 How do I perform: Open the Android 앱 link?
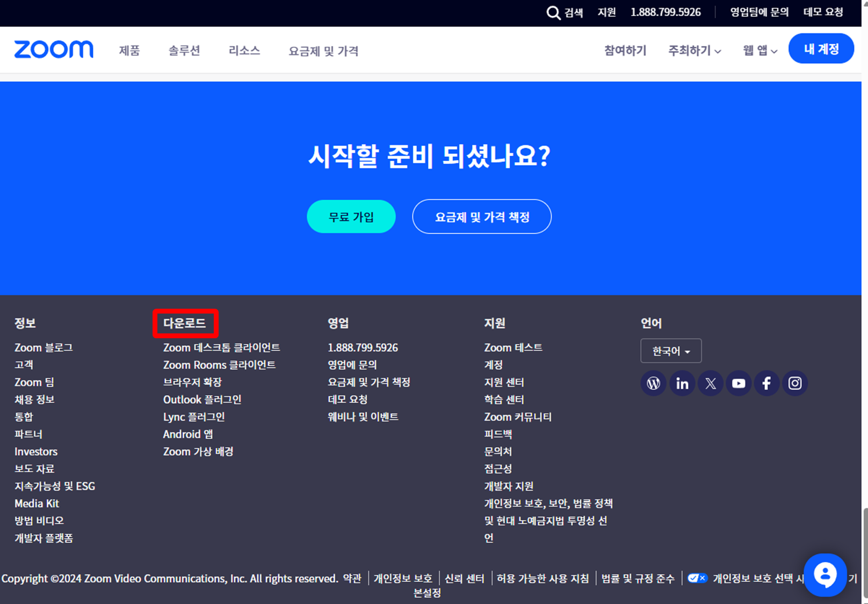pos(188,434)
